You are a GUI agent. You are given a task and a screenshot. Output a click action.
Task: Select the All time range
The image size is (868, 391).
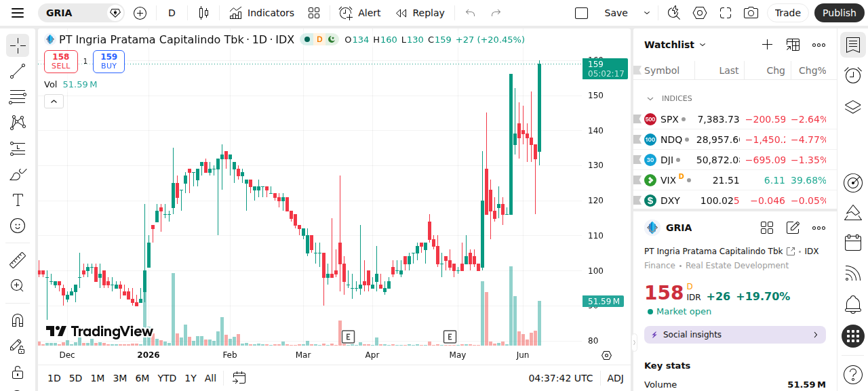(210, 378)
